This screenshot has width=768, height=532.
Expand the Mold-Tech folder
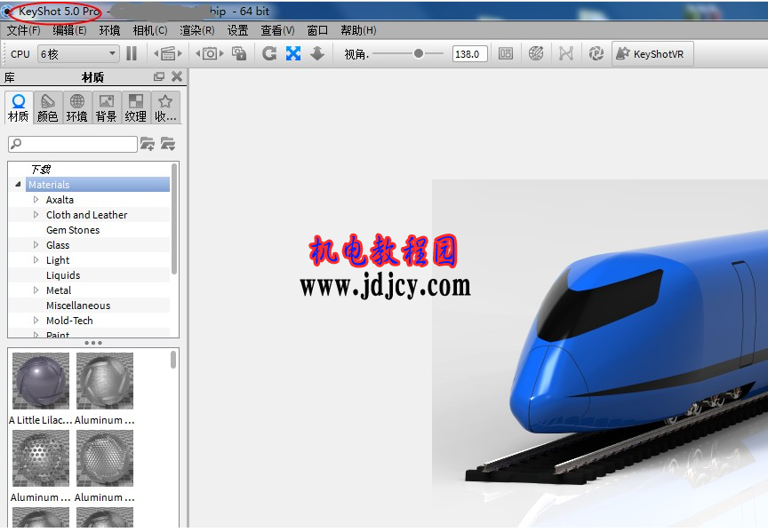pyautogui.click(x=36, y=321)
